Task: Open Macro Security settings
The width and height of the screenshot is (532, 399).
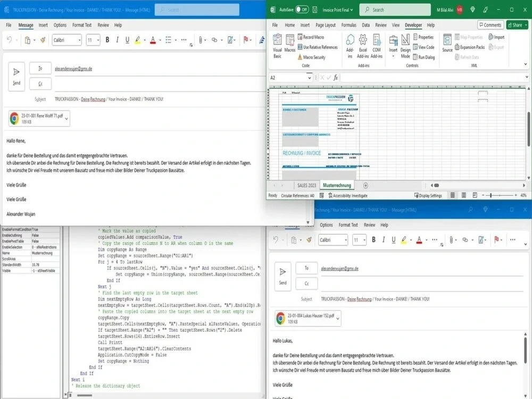Action: (313, 55)
